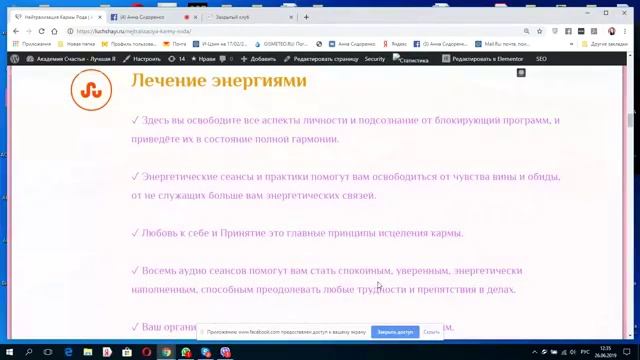Go back with the browser back arrow
This screenshot has height=360, width=640.
pyautogui.click(x=16, y=31)
